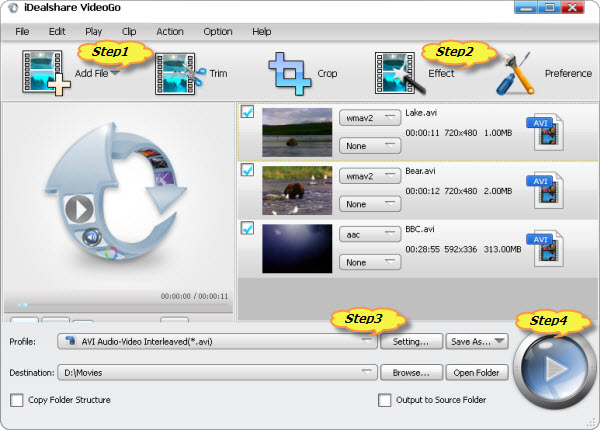Click the 00:28:55 duration text
Screen dimensions: 600x430
coord(422,249)
